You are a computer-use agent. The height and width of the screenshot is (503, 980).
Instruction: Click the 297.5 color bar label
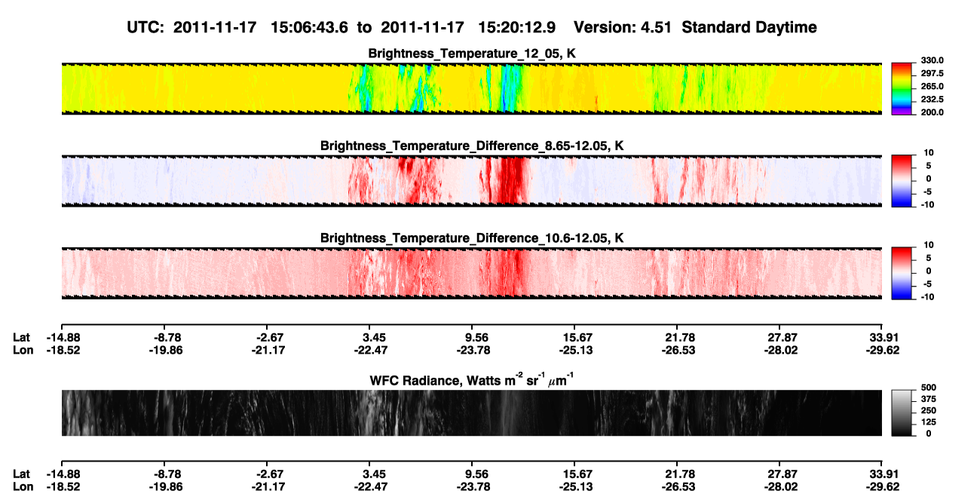[x=932, y=74]
